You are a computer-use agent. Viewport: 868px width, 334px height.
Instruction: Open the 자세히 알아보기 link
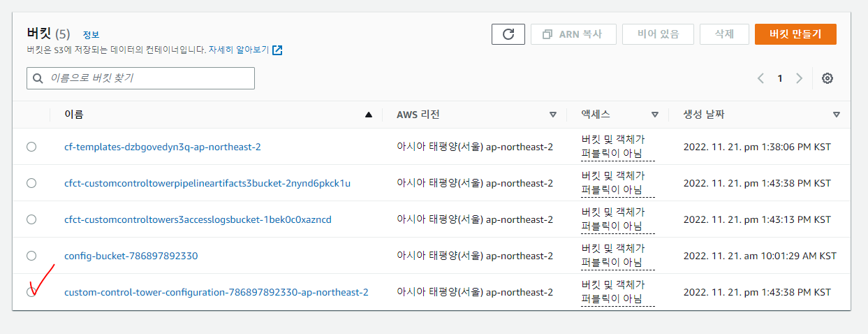coord(238,50)
